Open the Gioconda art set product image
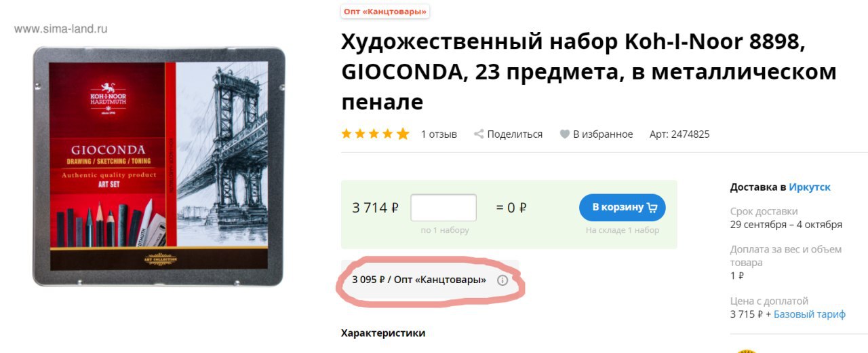Viewport: 868px width, 353px height. click(x=159, y=166)
